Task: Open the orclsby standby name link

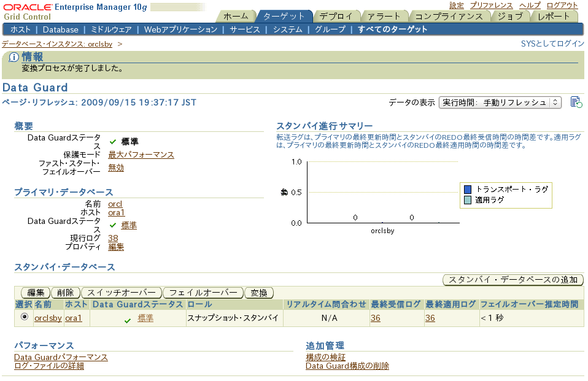Action: pos(48,318)
